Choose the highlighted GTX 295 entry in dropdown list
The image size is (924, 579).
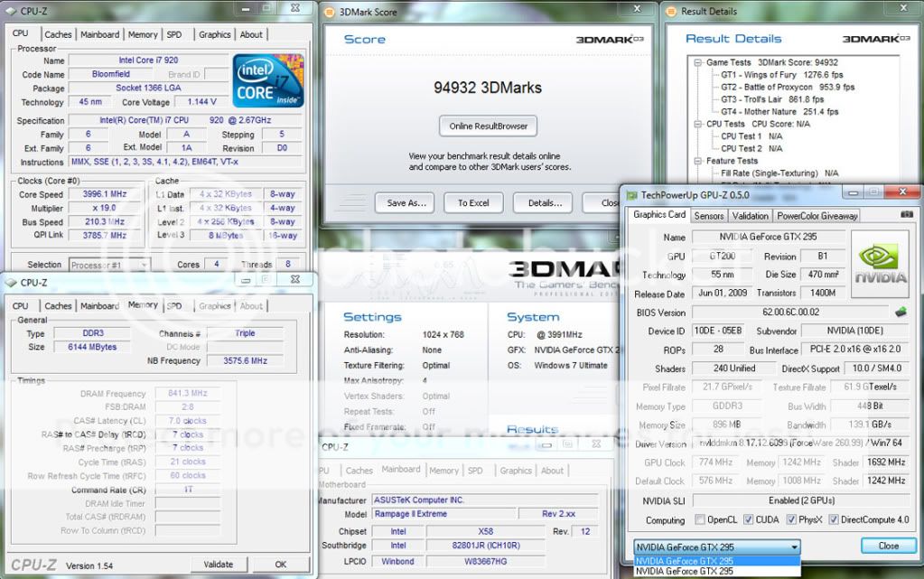tap(716, 561)
